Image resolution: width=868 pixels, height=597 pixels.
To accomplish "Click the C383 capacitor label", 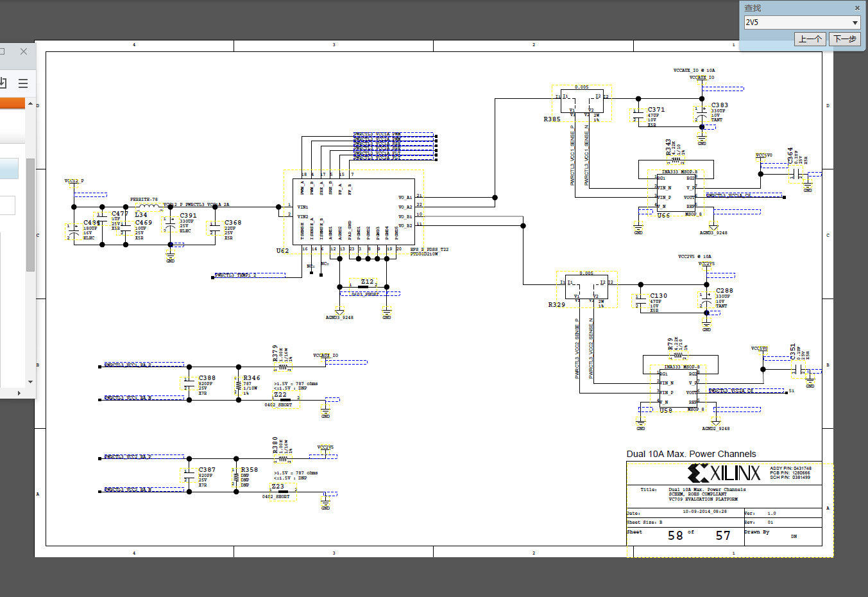I will coord(720,105).
